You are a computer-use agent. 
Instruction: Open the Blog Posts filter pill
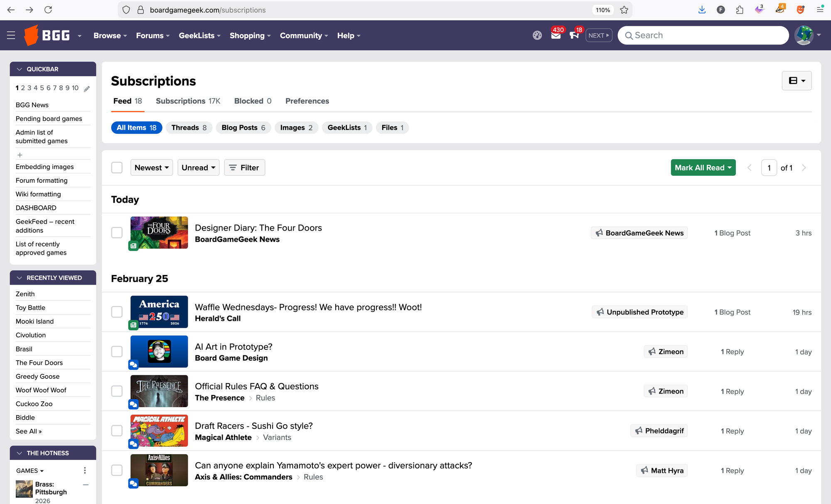tap(243, 128)
